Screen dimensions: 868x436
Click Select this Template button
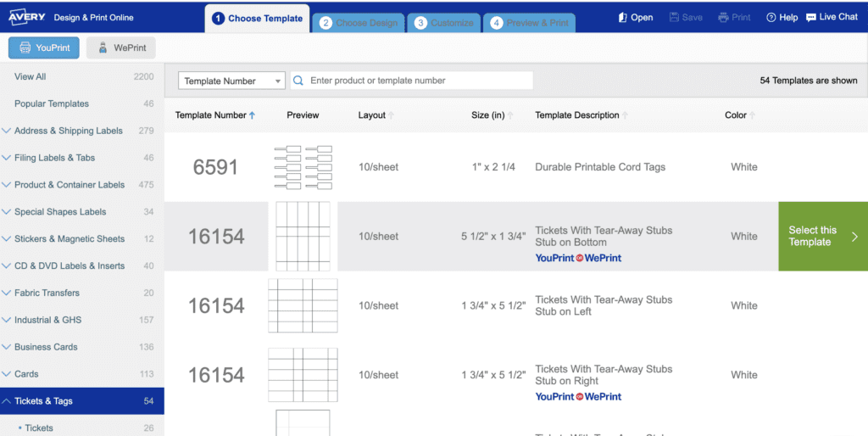click(823, 236)
